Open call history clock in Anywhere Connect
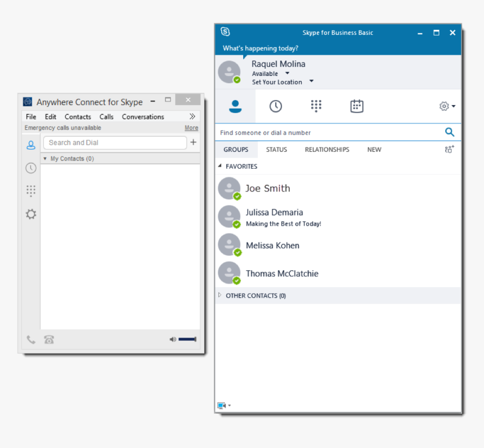The image size is (484, 448). click(x=31, y=168)
